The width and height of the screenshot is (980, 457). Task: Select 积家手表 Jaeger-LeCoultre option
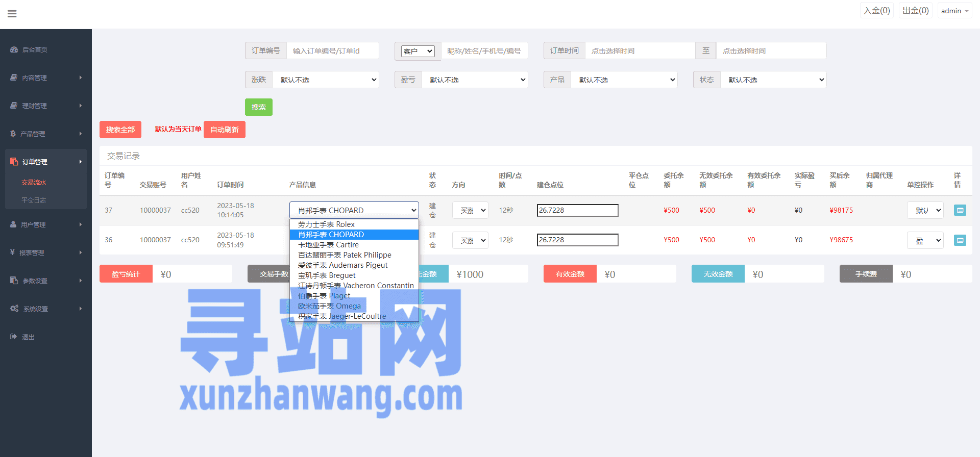[354, 316]
